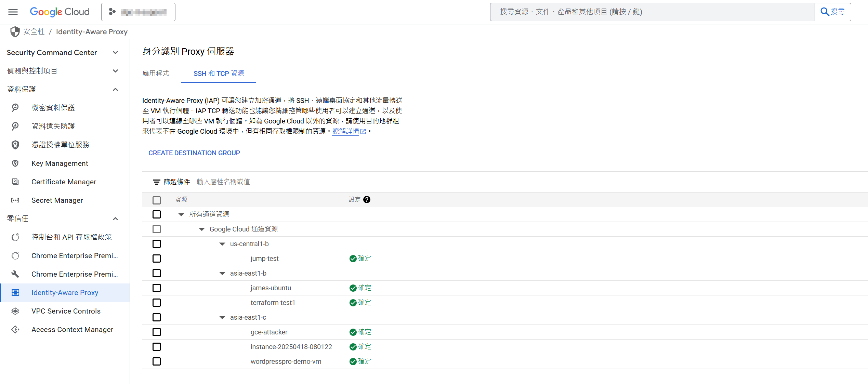Check the asia-east1-c row checkbox

157,317
